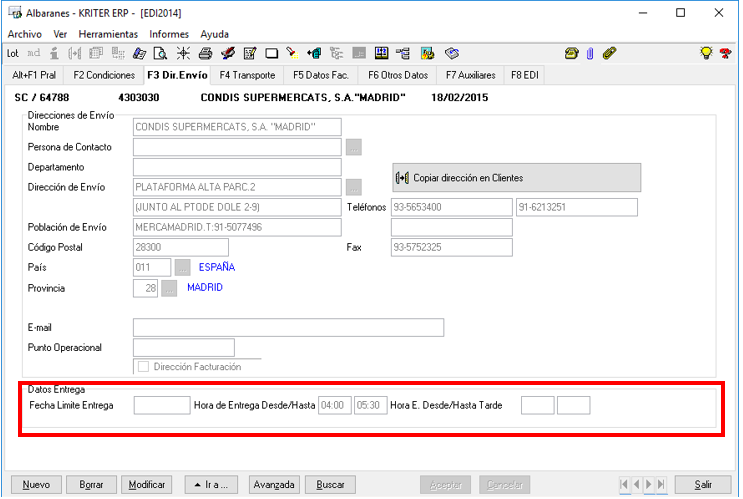
Task: Click the yellow telephone icon
Action: [x=571, y=54]
